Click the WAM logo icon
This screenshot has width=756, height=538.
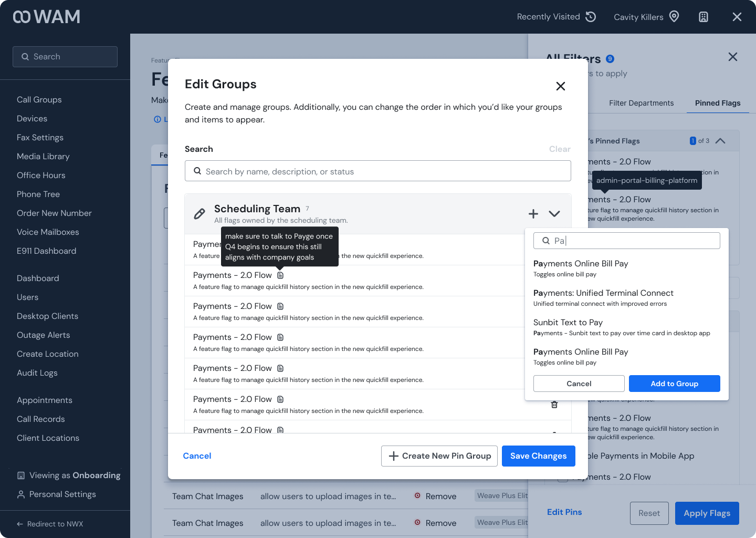22,16
